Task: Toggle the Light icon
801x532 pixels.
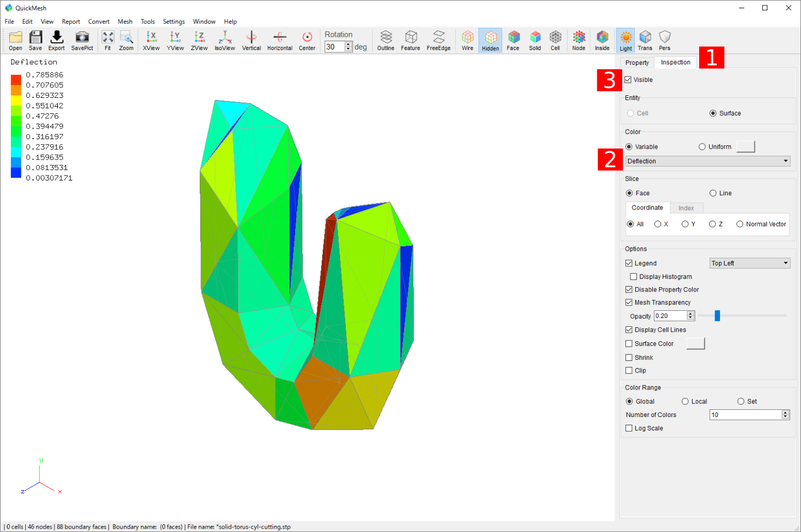Action: 625,41
